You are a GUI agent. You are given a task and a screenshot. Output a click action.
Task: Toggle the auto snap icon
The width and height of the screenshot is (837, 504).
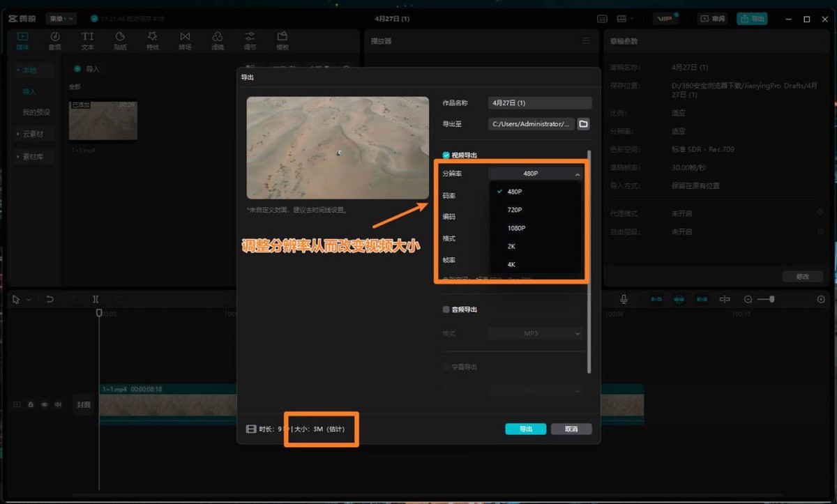pos(679,299)
